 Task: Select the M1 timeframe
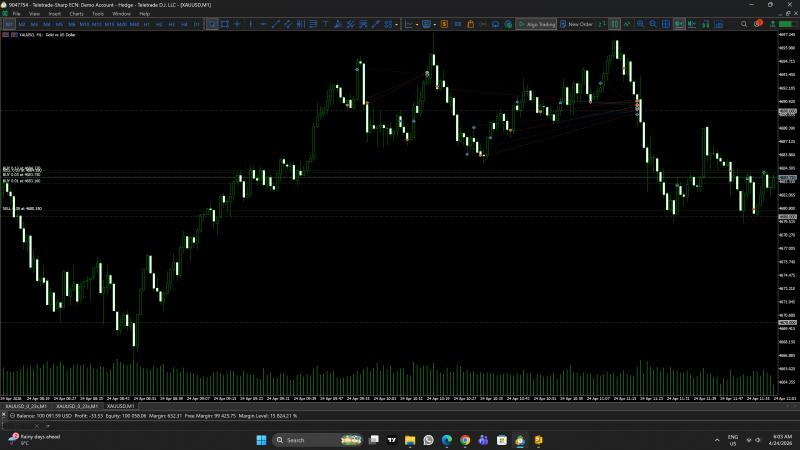(9, 24)
